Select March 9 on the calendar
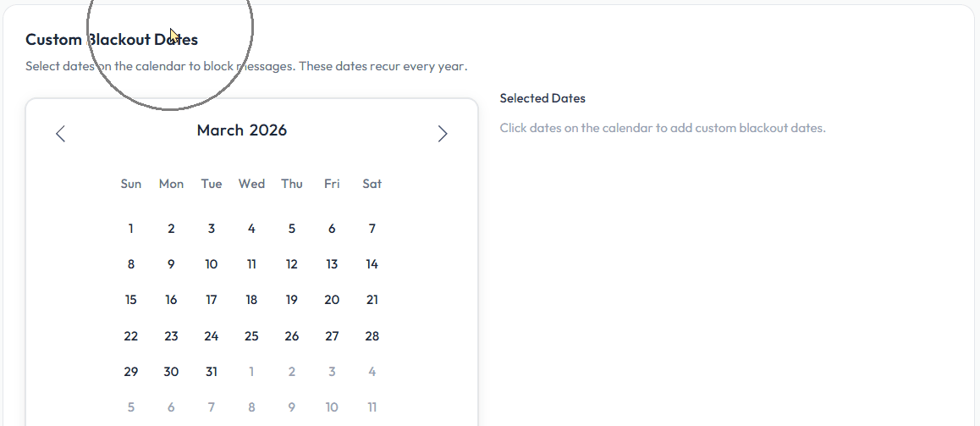This screenshot has width=980, height=426. 171,264
